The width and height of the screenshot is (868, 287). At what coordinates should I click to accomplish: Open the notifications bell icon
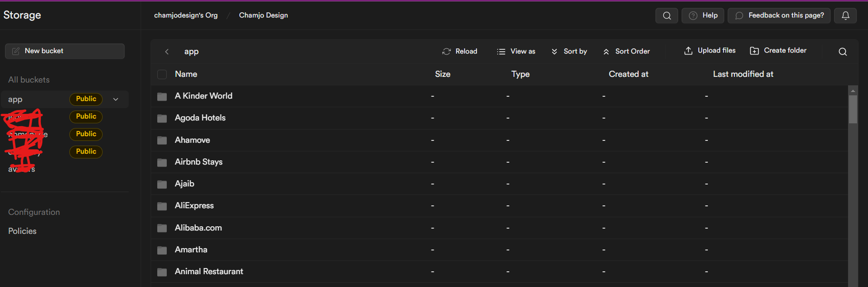[x=845, y=16]
